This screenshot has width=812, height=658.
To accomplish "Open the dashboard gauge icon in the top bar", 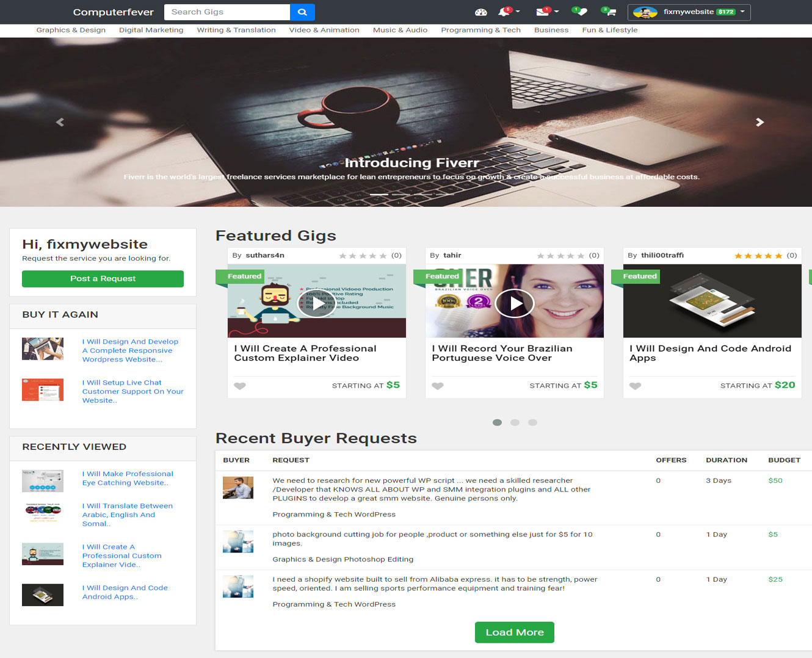I will (x=480, y=12).
